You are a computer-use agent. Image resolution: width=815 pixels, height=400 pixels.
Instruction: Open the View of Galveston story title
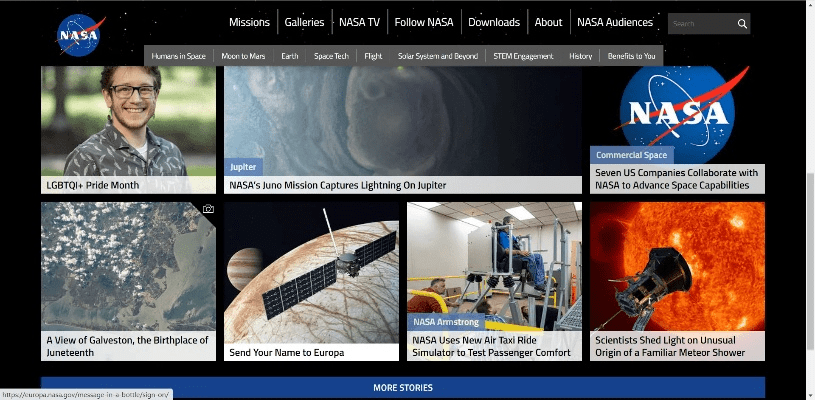coord(127,346)
